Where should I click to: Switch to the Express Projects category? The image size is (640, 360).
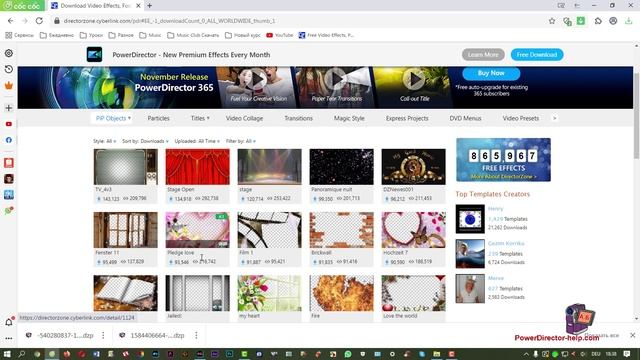(x=407, y=118)
